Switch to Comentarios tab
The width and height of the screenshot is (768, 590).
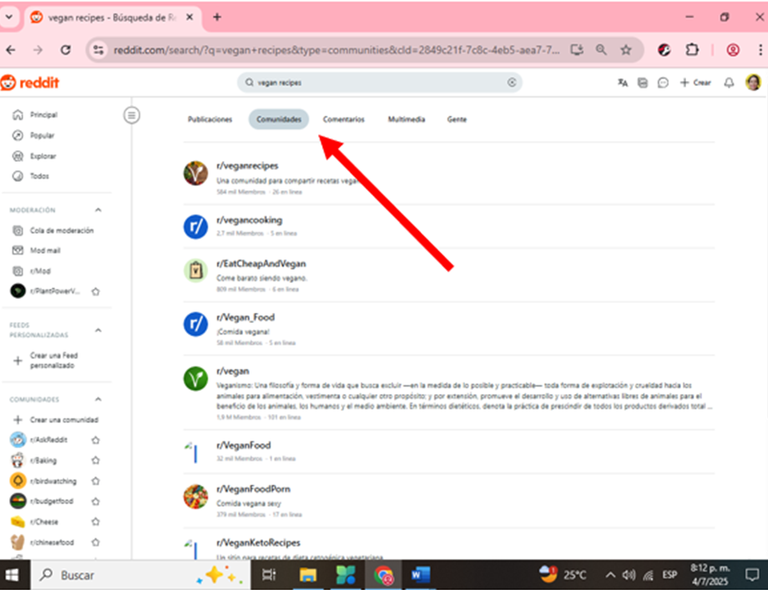pos(343,119)
